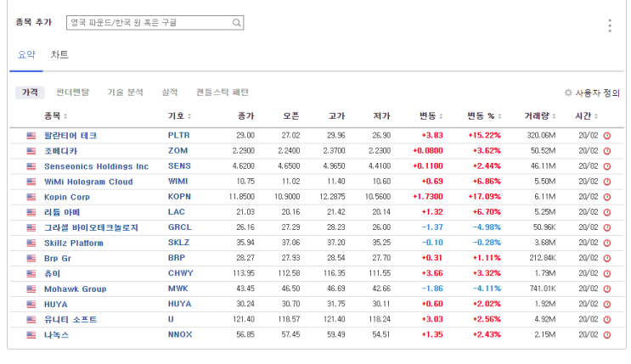Click the clock icon in the SENS row
The width and height of the screenshot is (631, 364).
tap(607, 166)
